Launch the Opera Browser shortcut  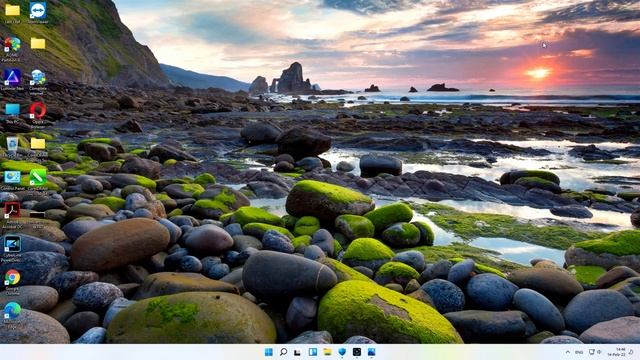point(38,111)
